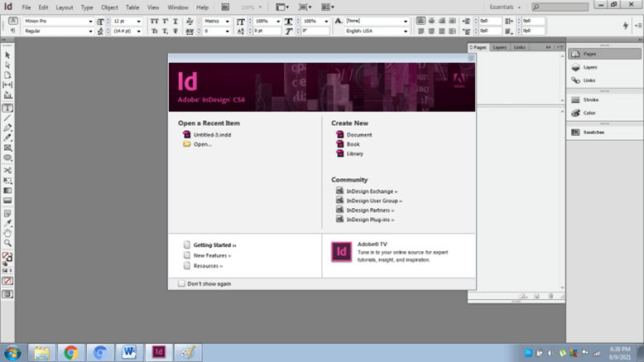This screenshot has width=644, height=362.
Task: Click the Strikethrough formatting icon
Action: (x=175, y=31)
